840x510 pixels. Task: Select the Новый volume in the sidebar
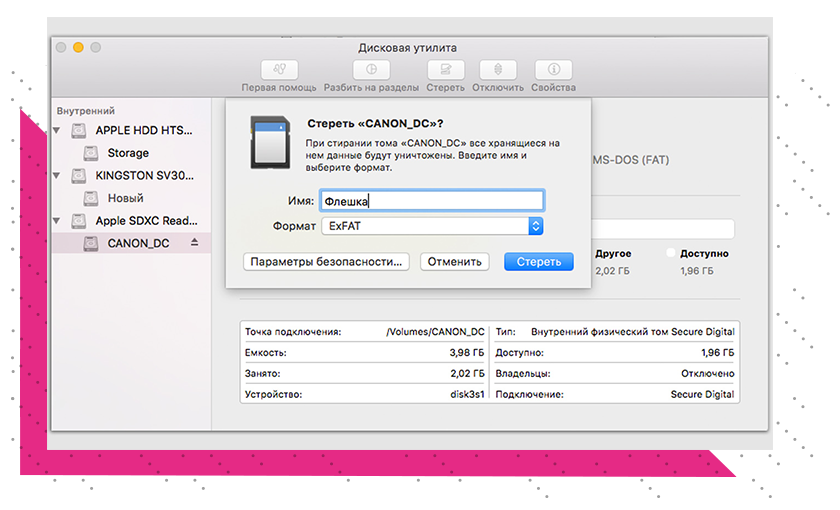125,198
